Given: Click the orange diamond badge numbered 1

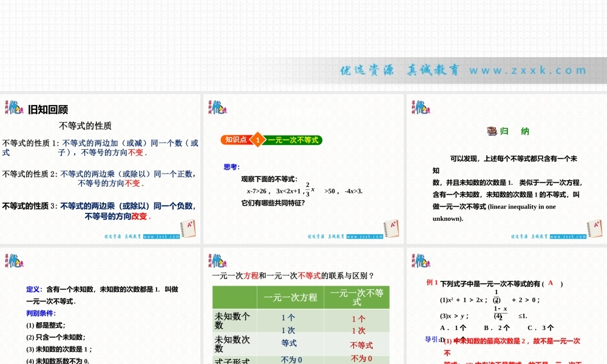Looking at the screenshot, I should click(x=257, y=140).
